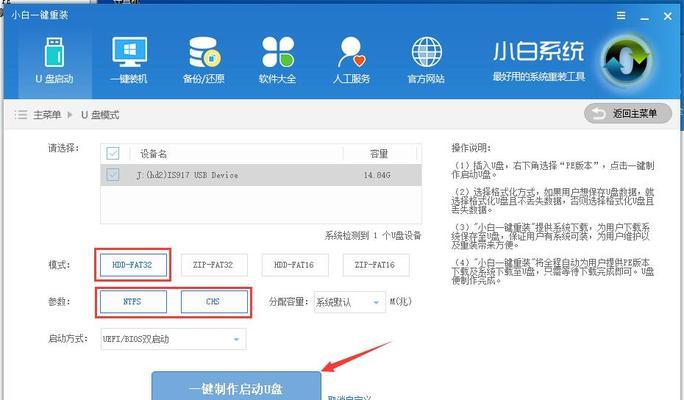Click the 系统检测到 1 个U盘设备 text
This screenshot has height=400, width=684.
pyautogui.click(x=373, y=236)
